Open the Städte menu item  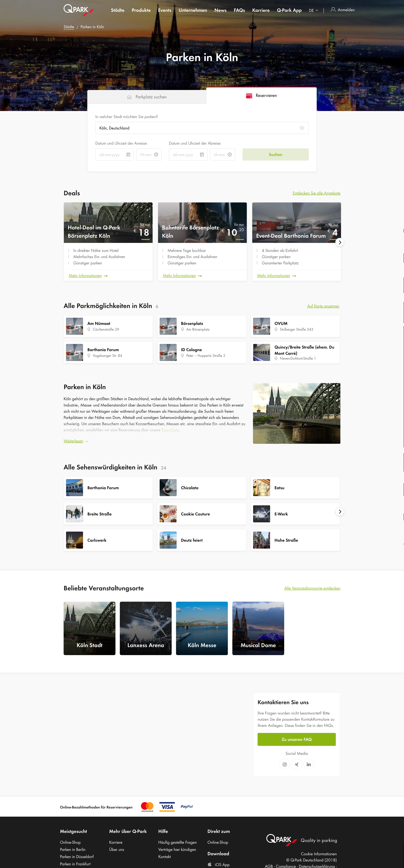pos(118,10)
